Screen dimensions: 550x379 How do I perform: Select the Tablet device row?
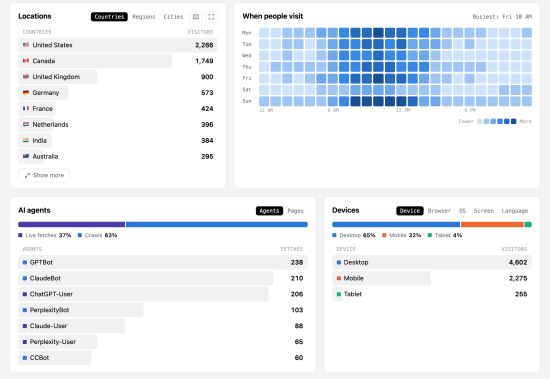[432, 294]
